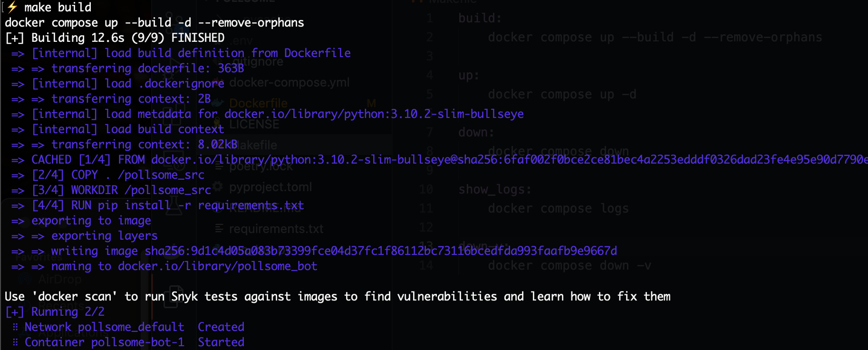Click the 'Building 12.6s (9/9) FINISHED' line

(x=115, y=38)
